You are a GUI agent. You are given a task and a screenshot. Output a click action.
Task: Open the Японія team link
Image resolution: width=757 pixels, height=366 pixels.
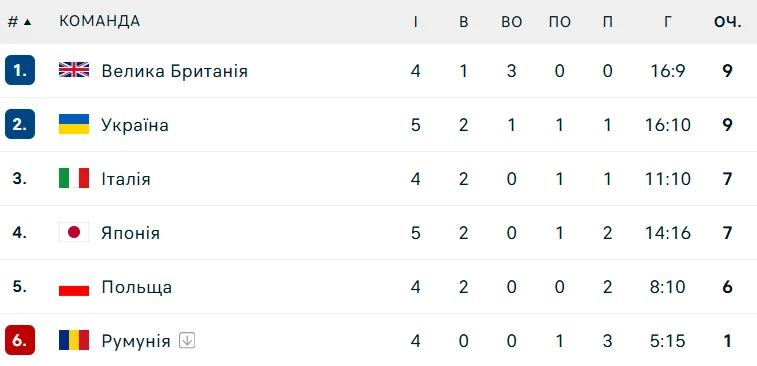click(x=130, y=233)
